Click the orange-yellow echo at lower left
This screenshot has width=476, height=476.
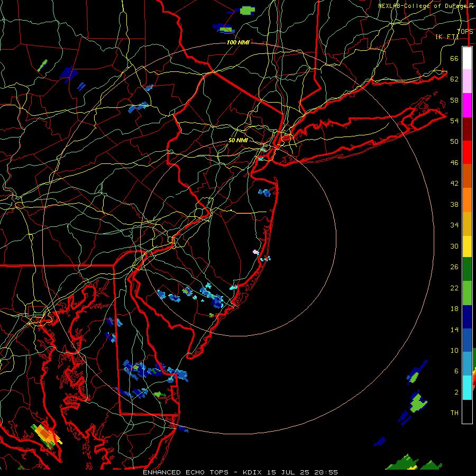point(47,435)
